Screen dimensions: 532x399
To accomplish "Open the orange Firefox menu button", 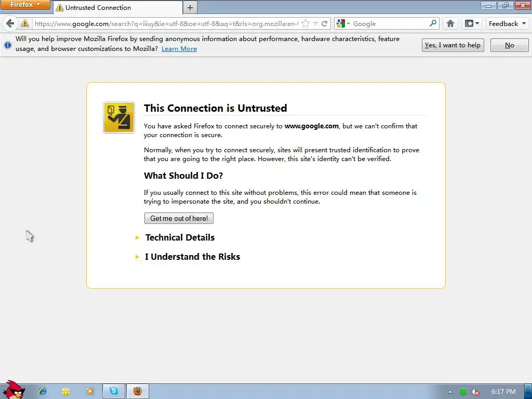I will [25, 5].
